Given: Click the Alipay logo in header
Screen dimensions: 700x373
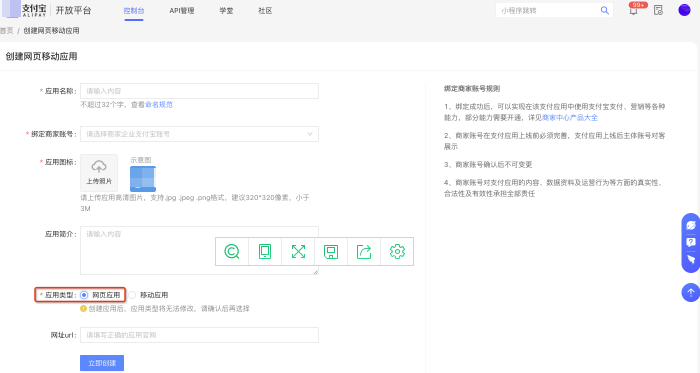Looking at the screenshot, I should 25,10.
